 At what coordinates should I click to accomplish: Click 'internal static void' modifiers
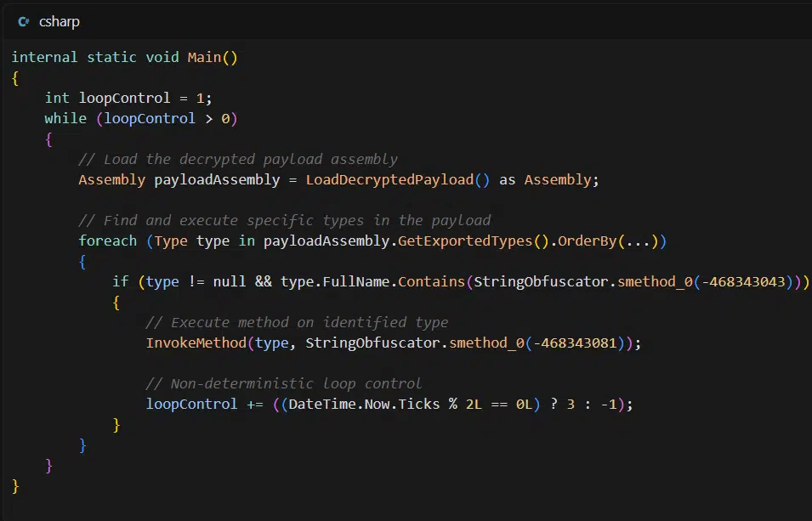point(95,57)
